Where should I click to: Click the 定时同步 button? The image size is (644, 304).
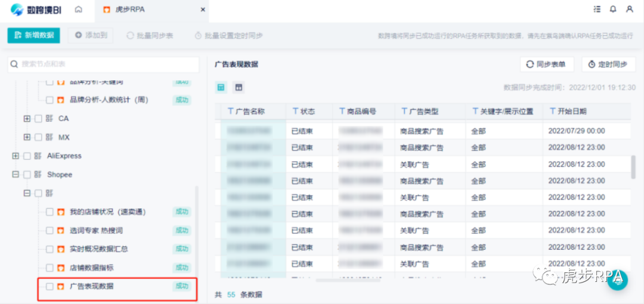point(609,64)
